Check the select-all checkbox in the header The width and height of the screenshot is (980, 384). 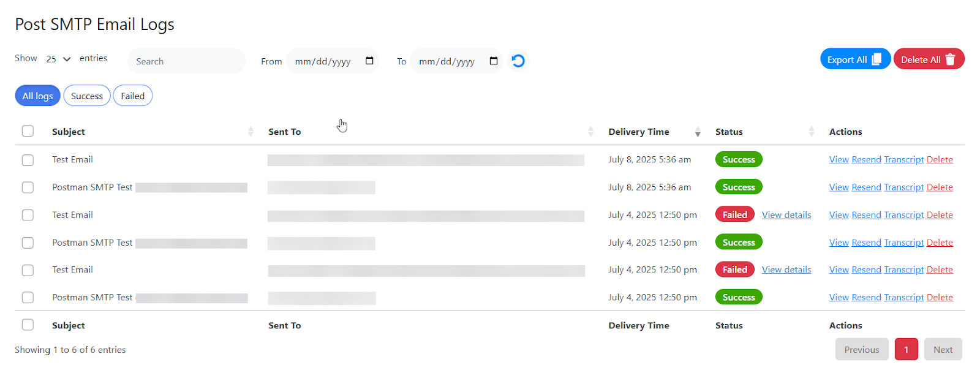click(28, 130)
